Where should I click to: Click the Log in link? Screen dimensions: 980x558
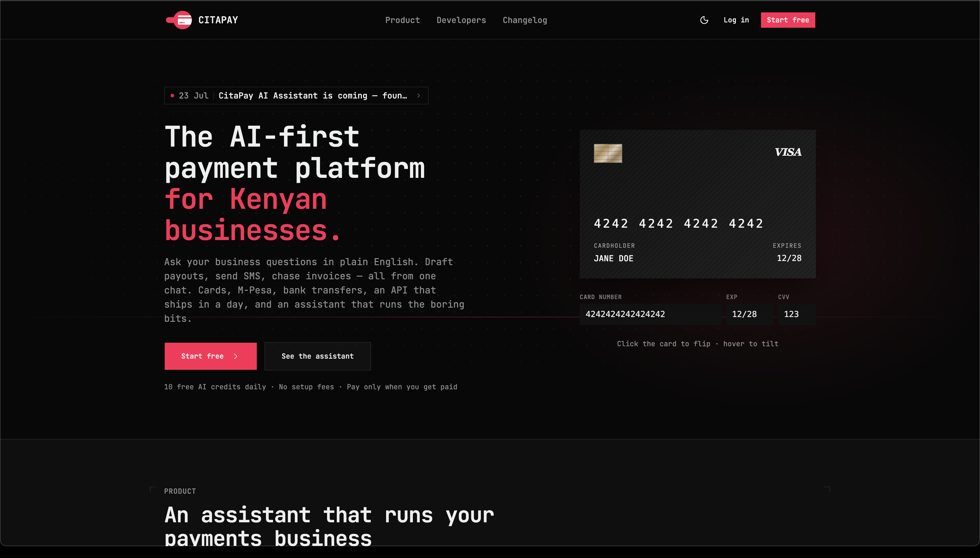(736, 20)
